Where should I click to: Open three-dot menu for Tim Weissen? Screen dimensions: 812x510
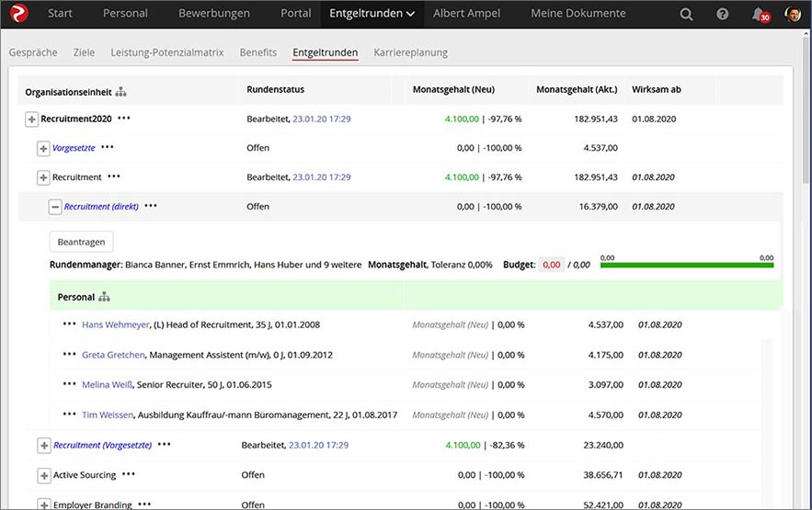(69, 414)
